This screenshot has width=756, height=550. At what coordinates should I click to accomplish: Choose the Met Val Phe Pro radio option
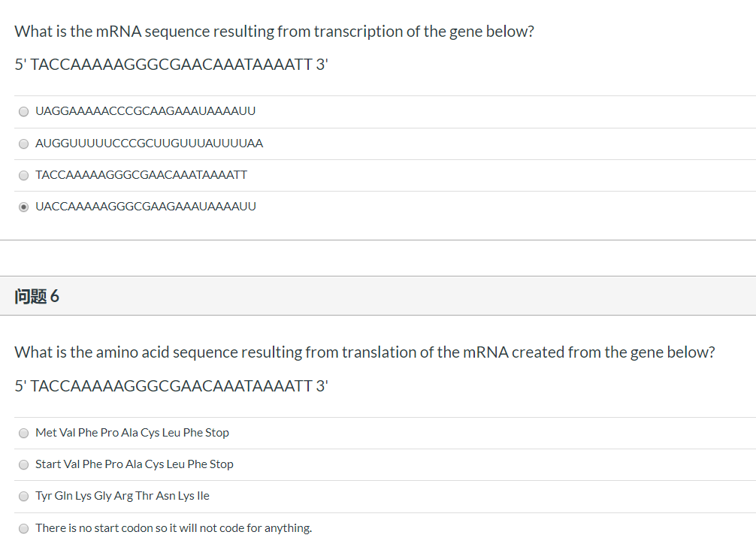pyautogui.click(x=23, y=434)
